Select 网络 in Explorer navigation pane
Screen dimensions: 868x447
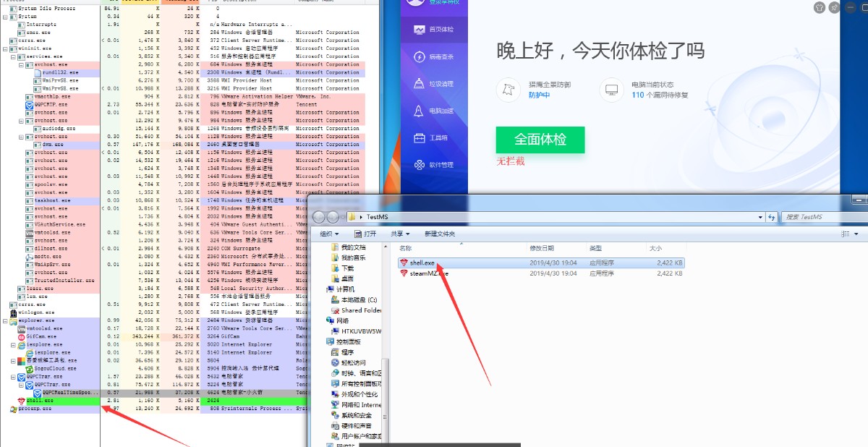(x=337, y=320)
